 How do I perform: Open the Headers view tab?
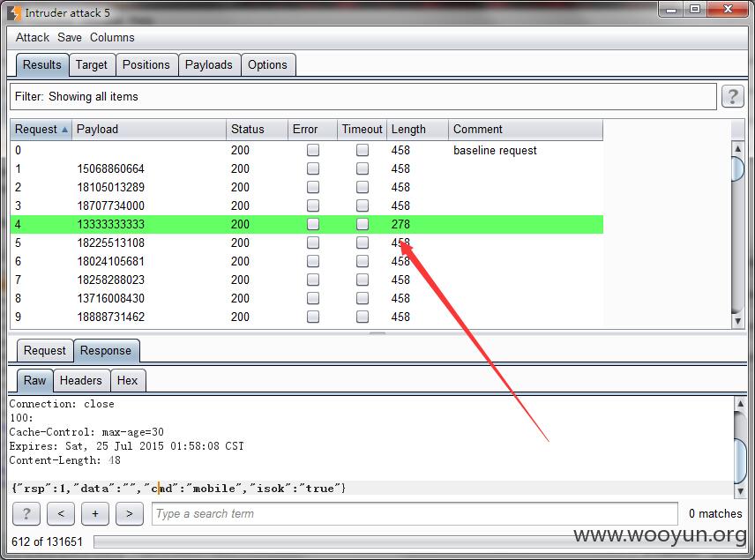pos(81,380)
